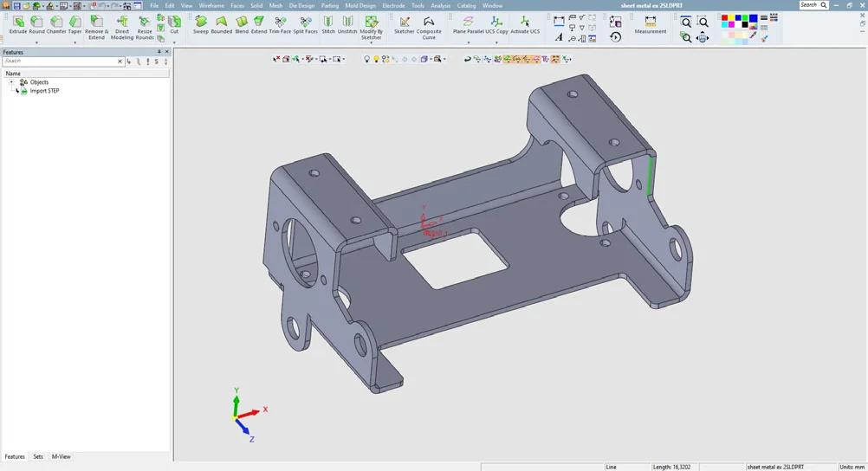Click the Plane Parallel tool
This screenshot has width=868, height=471.
pyautogui.click(x=469, y=25)
